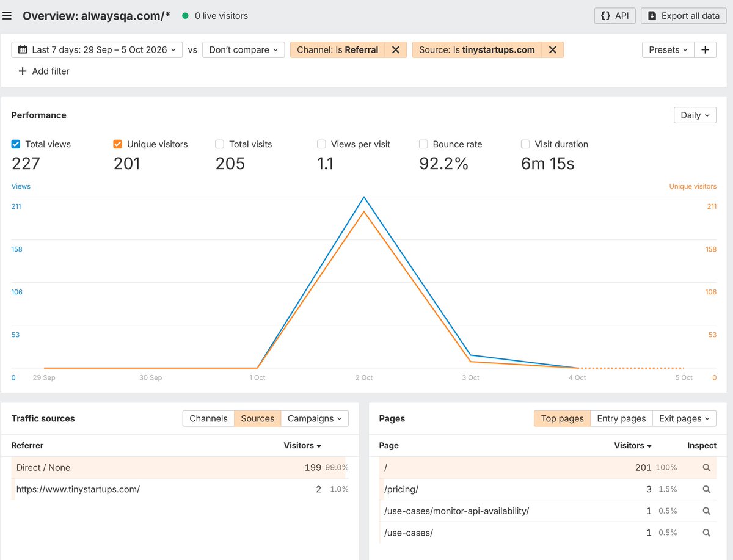Open the Campaigns tab dropdown
This screenshot has height=560, width=733.
[315, 418]
